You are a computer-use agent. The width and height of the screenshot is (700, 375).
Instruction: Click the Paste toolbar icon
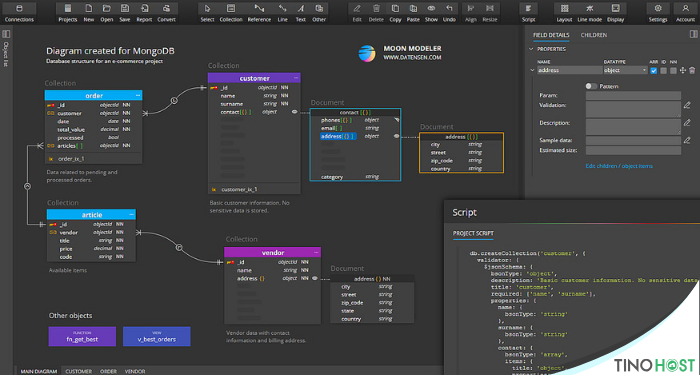pyautogui.click(x=413, y=8)
